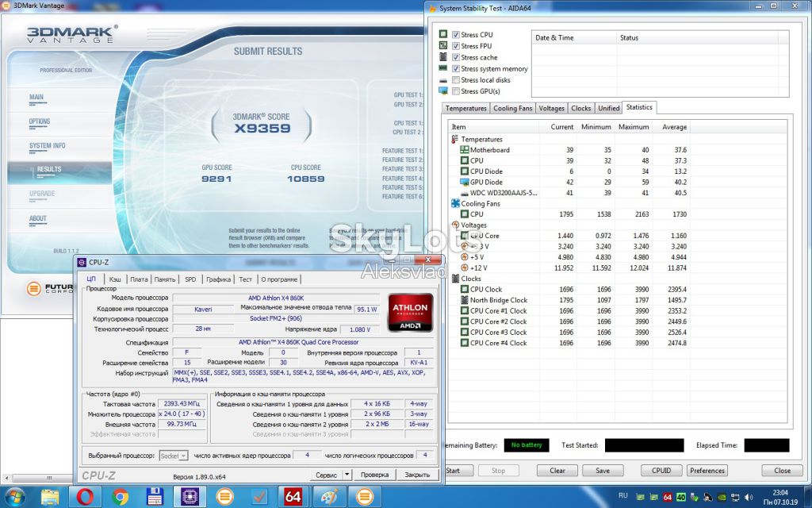
Task: Open the Плата tab in CPU-Z
Action: [139, 279]
